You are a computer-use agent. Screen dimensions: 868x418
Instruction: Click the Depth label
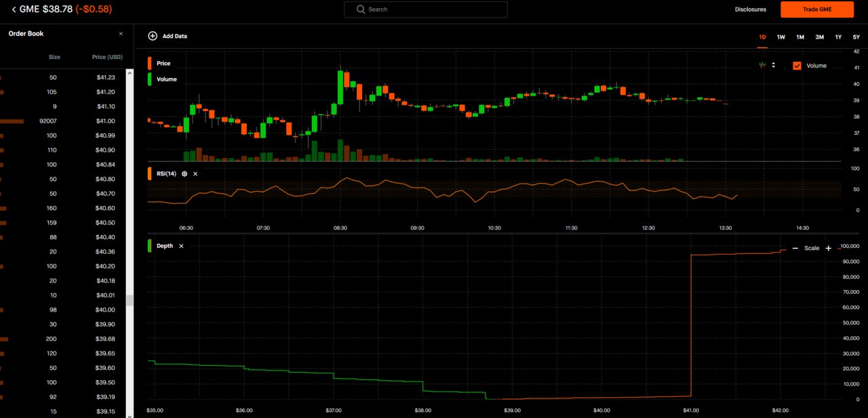[165, 246]
